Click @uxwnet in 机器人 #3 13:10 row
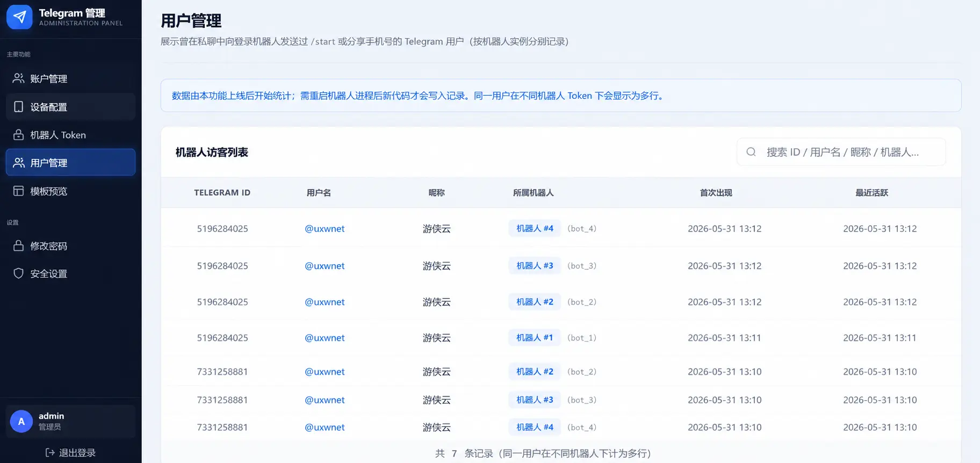The width and height of the screenshot is (980, 463). (325, 400)
